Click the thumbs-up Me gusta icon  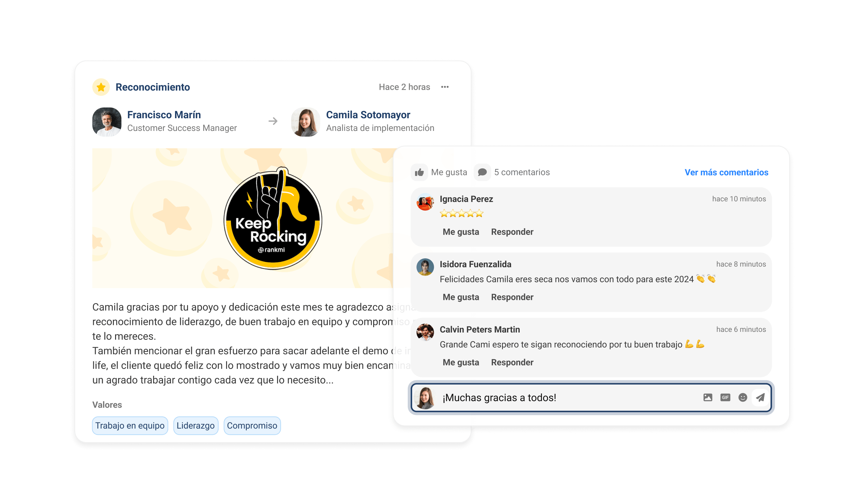(x=419, y=172)
